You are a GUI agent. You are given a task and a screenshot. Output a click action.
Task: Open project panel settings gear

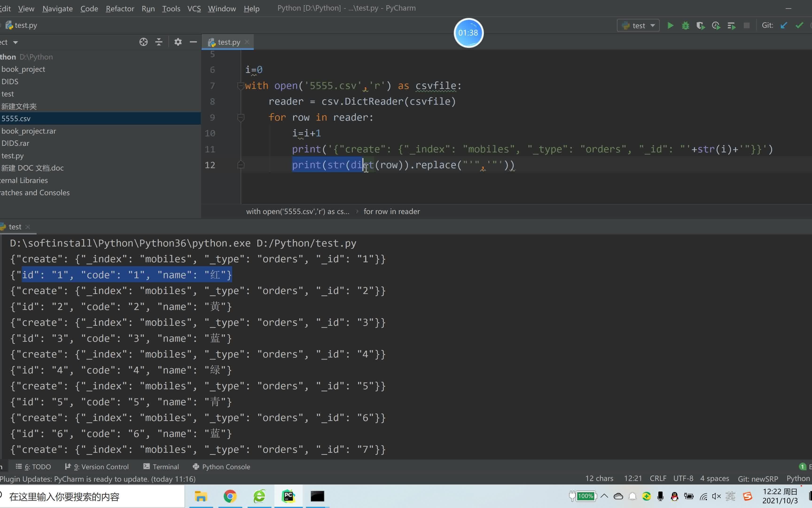(x=178, y=42)
